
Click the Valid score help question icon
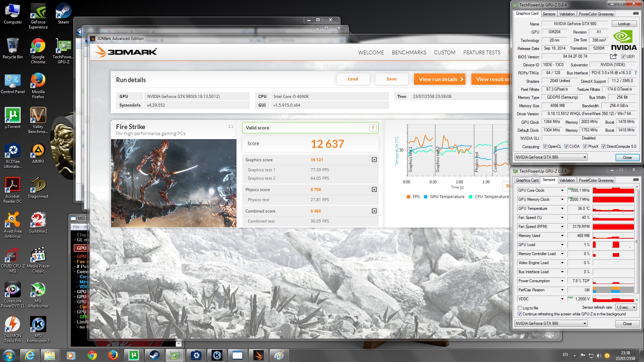point(373,128)
